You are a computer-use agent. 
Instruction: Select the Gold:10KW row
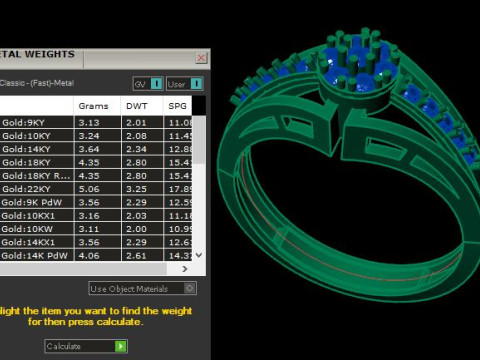[x=96, y=229]
